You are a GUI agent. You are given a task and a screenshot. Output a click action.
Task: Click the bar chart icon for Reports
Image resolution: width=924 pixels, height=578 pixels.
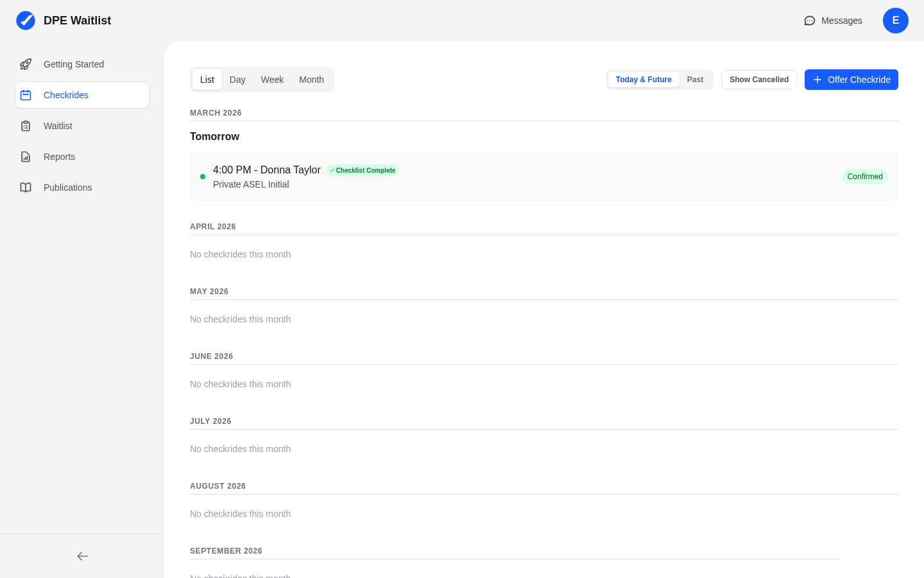pyautogui.click(x=25, y=157)
